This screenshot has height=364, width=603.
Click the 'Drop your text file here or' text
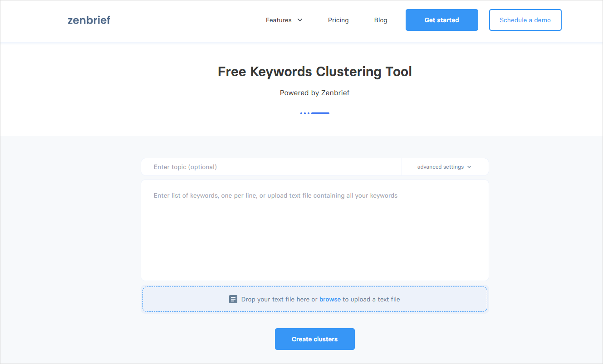pos(279,299)
